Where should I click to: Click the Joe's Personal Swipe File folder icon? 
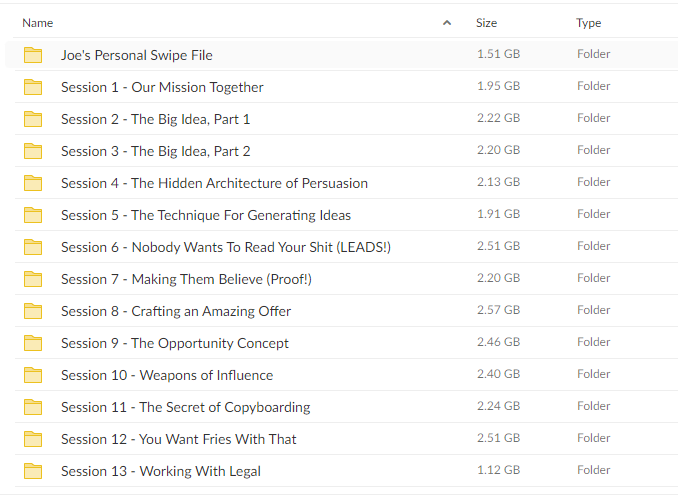(33, 55)
